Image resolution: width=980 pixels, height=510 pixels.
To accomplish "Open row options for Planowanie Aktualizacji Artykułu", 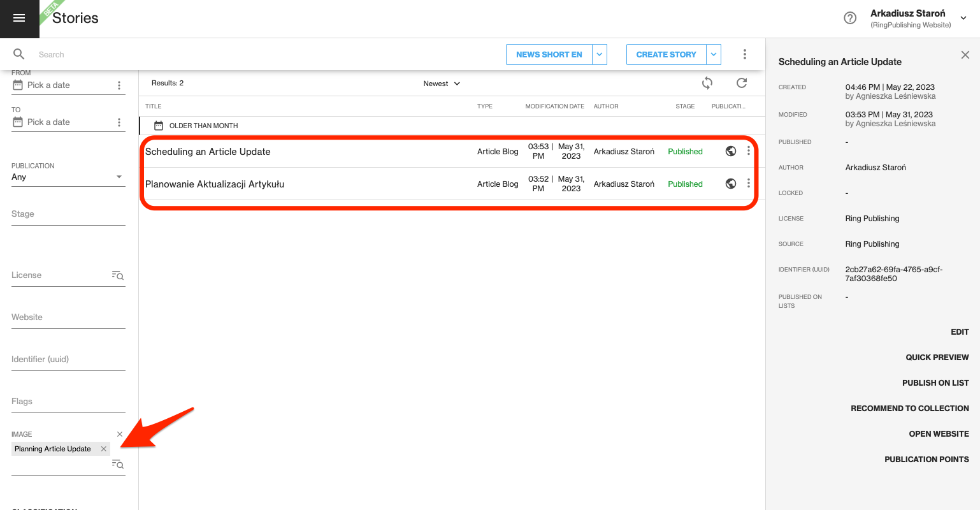I will pyautogui.click(x=749, y=184).
